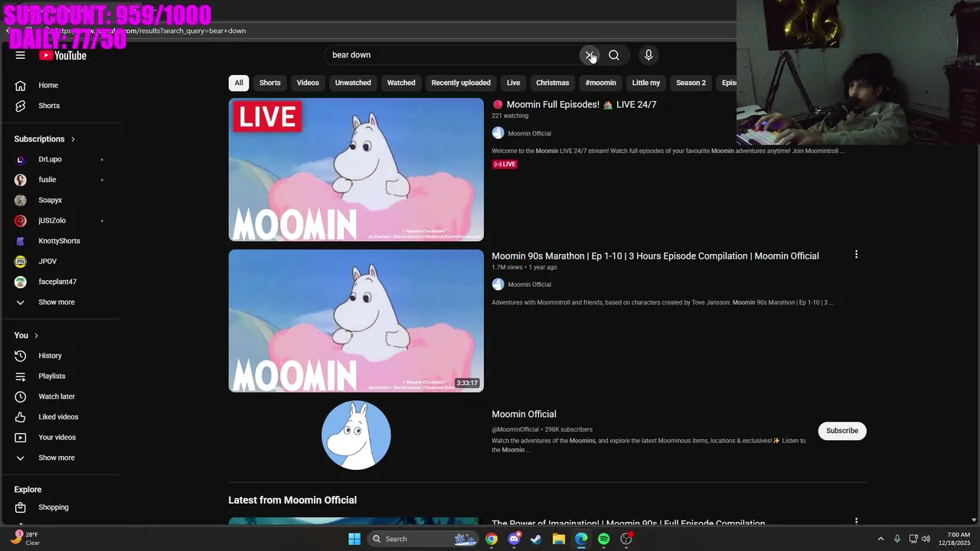
Task: Open File Explorer from the taskbar
Action: click(x=559, y=539)
